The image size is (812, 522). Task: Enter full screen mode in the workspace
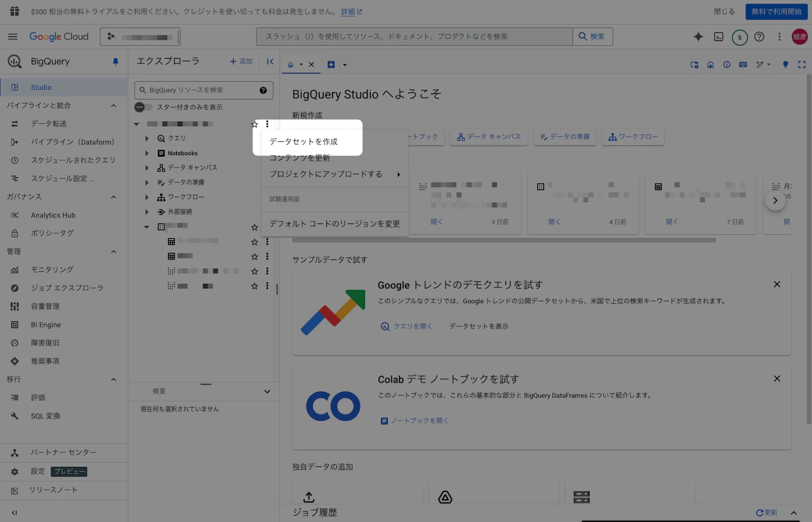pos(801,65)
